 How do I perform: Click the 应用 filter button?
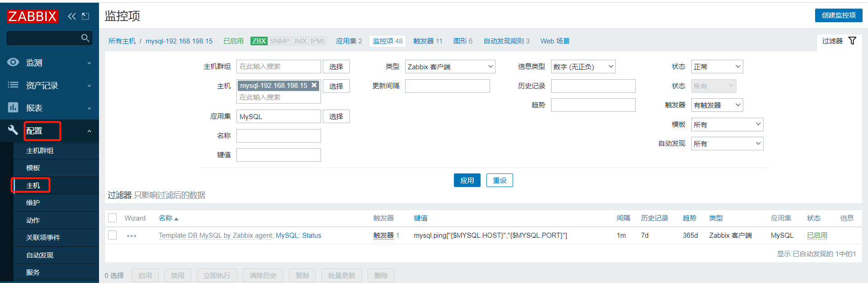(467, 180)
